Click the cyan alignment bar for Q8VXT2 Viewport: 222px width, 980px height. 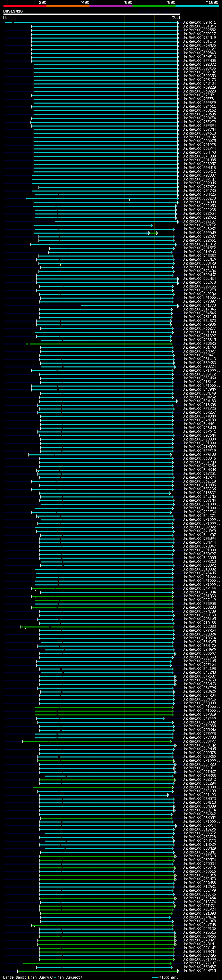click(x=93, y=225)
